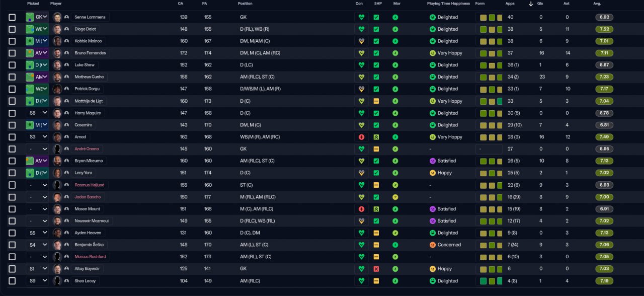This screenshot has height=296, width=644.
Task: Click Amad's red injury cross icon
Action: point(361,137)
